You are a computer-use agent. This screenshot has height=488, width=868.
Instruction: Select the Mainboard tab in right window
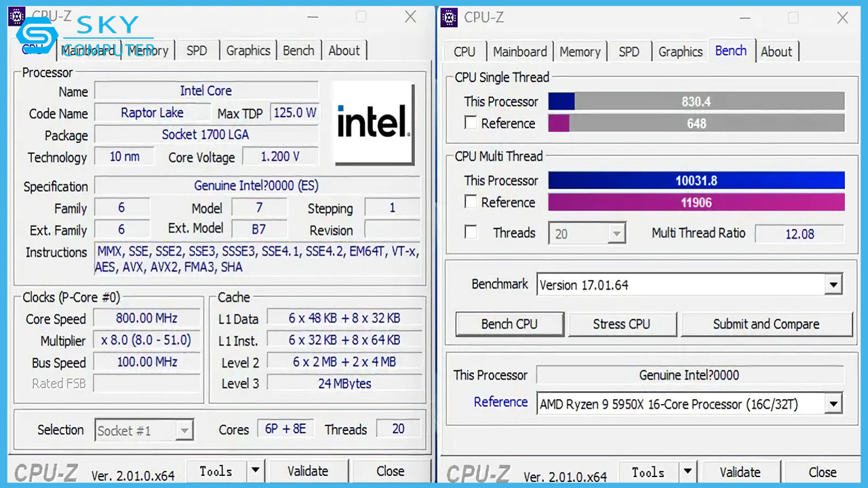[520, 52]
